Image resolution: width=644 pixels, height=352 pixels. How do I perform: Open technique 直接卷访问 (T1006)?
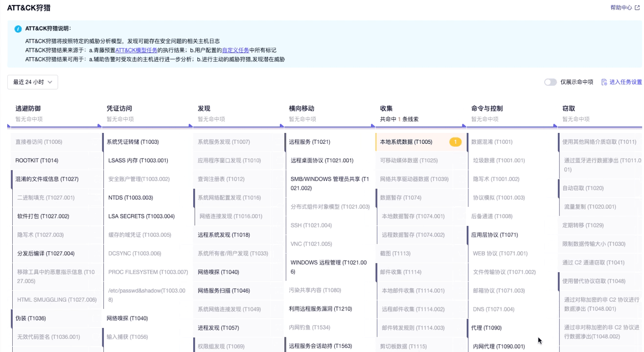tap(39, 142)
